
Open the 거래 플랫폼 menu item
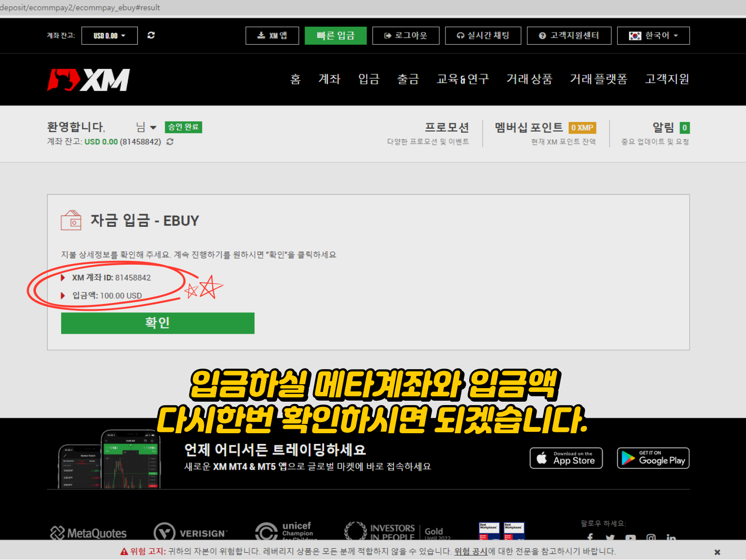click(599, 79)
